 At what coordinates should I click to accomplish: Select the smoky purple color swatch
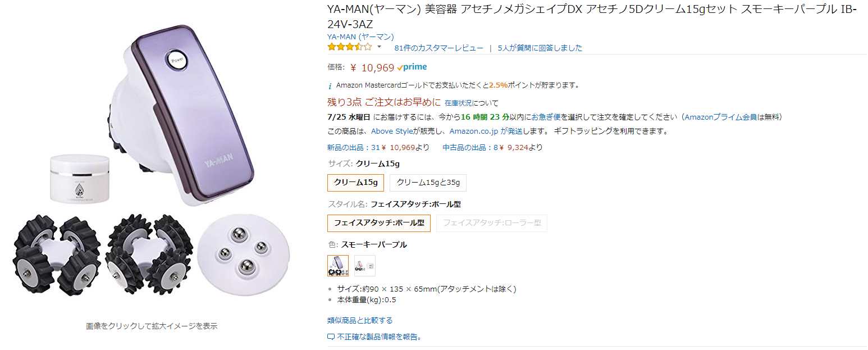click(338, 266)
